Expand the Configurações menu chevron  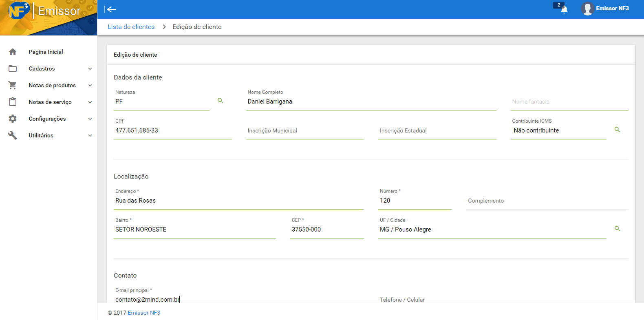point(90,119)
